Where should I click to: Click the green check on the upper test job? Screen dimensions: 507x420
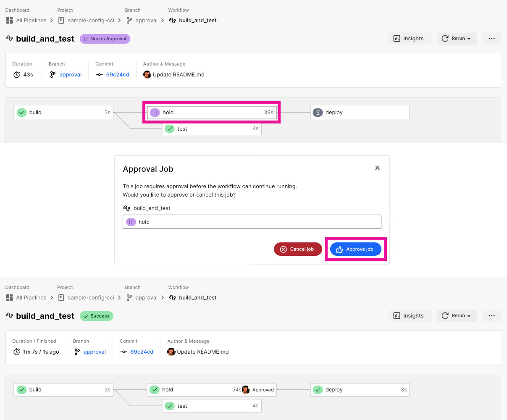(170, 129)
